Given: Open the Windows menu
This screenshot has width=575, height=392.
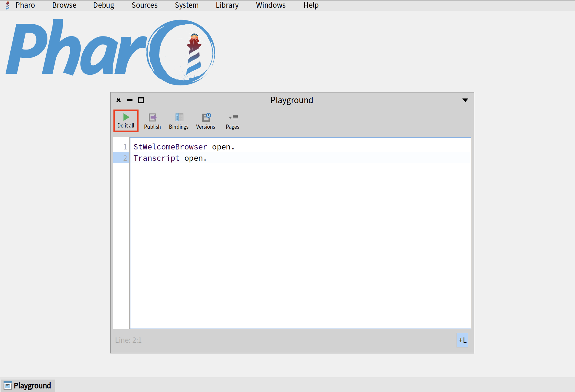Looking at the screenshot, I should coord(271,5).
